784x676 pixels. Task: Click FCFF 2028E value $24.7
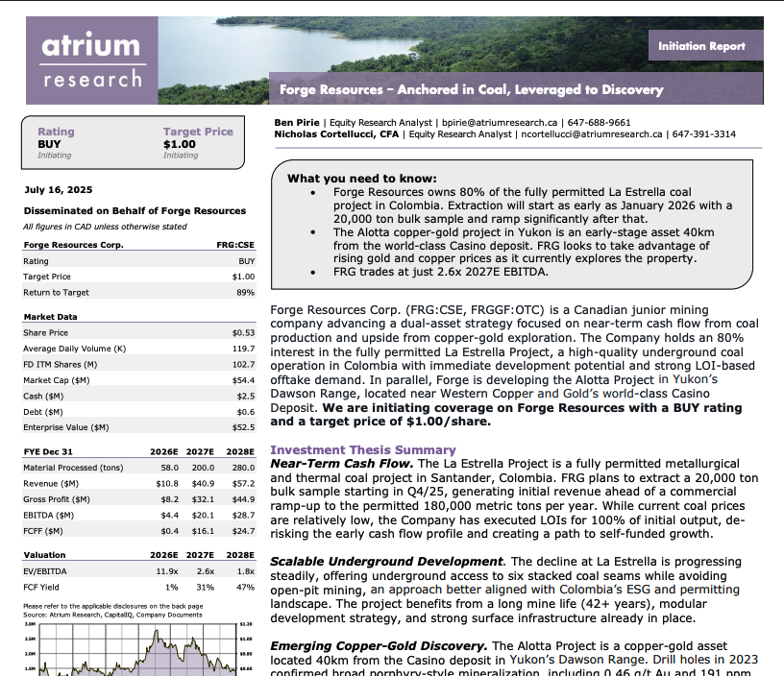(243, 531)
